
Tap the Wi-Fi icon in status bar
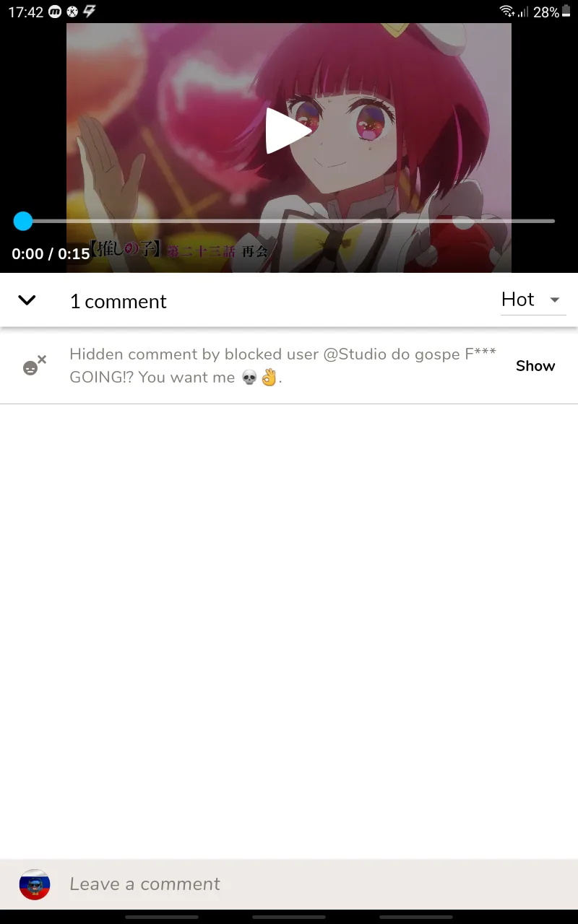click(x=506, y=12)
